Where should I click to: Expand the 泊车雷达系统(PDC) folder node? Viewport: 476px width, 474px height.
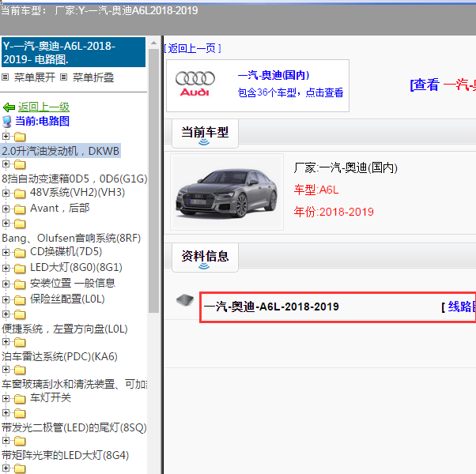click(6, 341)
